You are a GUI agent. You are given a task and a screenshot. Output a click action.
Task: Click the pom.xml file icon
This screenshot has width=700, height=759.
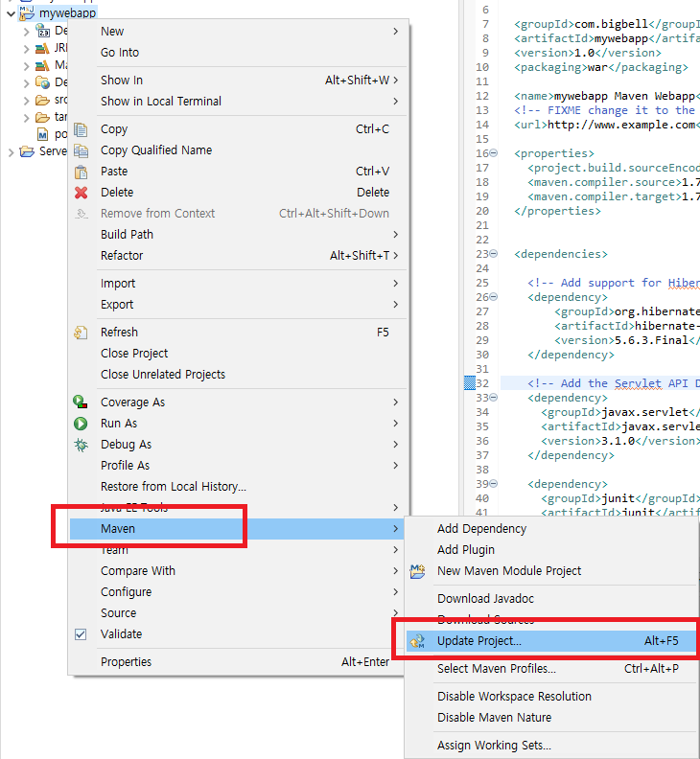point(42,134)
